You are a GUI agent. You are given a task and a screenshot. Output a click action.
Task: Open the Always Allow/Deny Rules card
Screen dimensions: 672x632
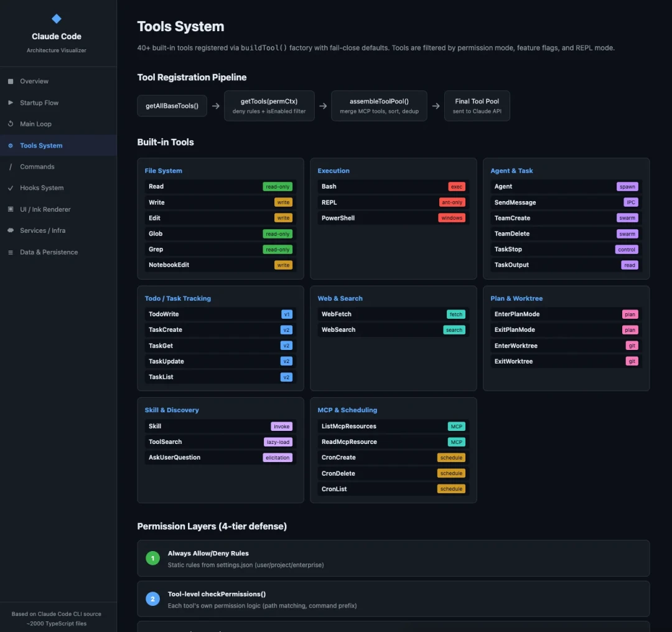[393, 559]
